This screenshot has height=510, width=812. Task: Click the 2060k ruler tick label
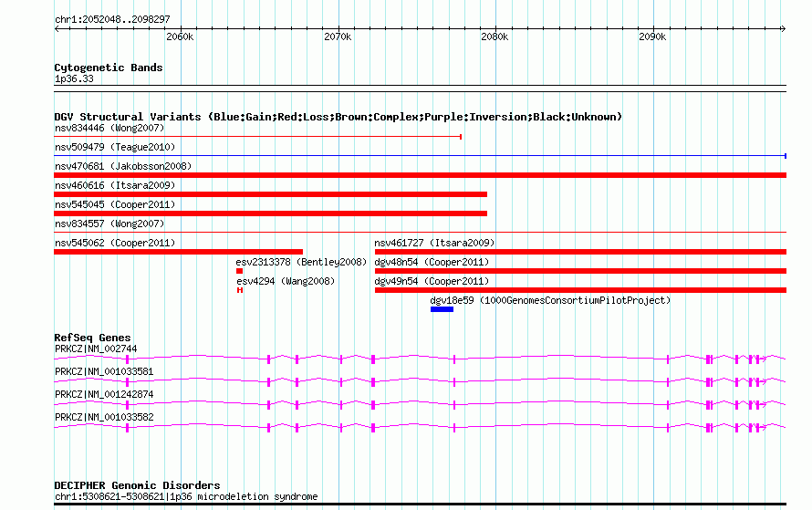180,36
